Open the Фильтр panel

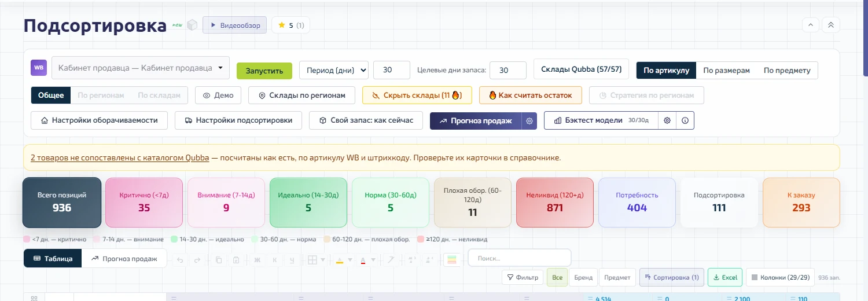pos(523,277)
